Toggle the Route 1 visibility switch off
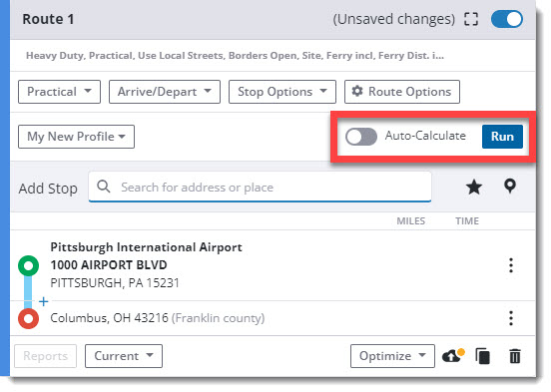Viewport: 551px width, 392px height. 507,19
